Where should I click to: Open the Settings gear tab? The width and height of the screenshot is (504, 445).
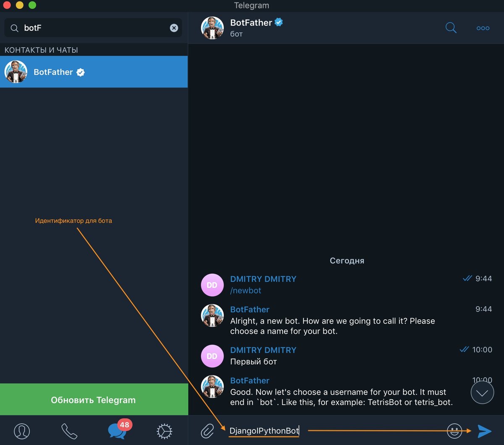point(164,431)
